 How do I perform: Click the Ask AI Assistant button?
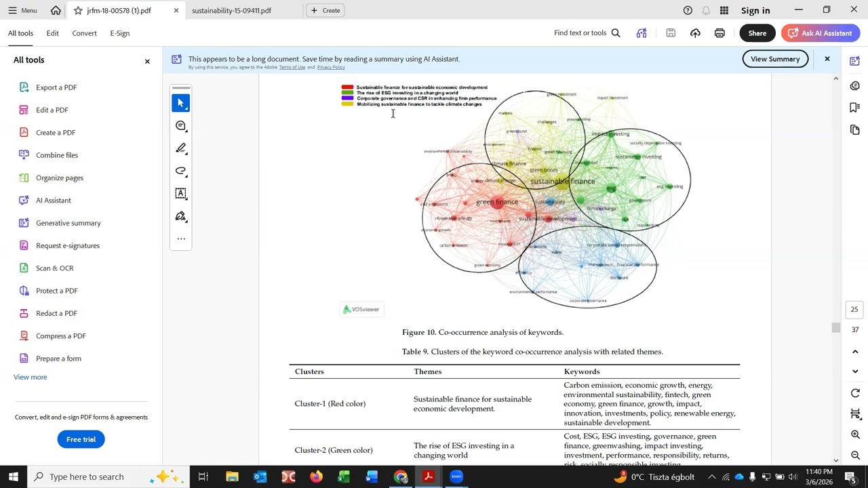coord(821,33)
